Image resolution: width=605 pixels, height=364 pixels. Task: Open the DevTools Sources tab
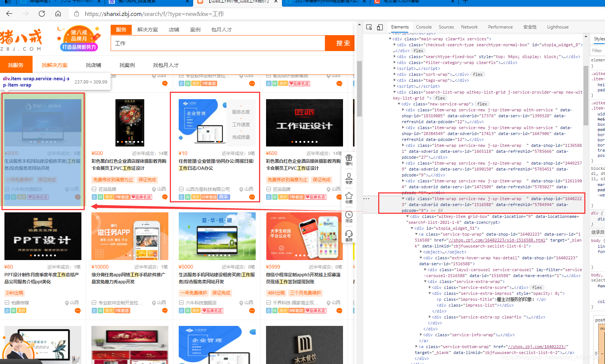446,27
